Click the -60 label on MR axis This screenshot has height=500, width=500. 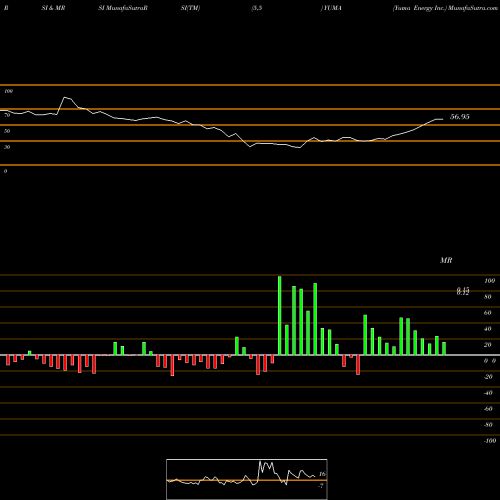pos(488,409)
